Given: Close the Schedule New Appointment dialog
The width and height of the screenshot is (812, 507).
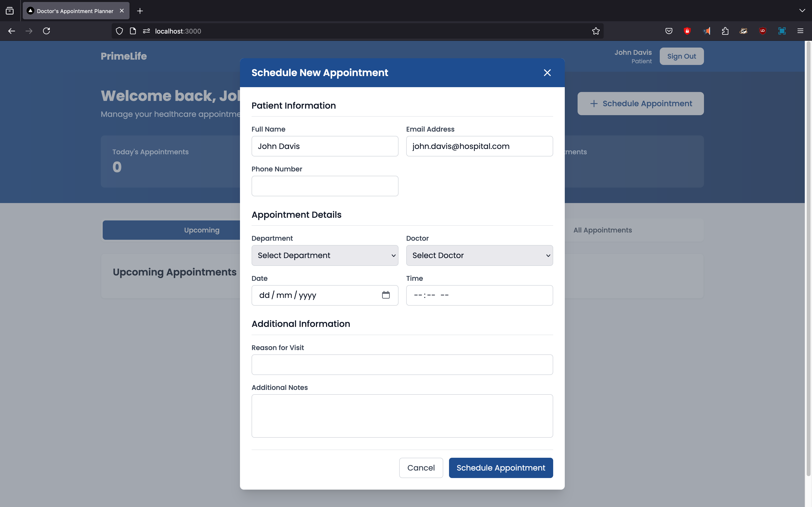Looking at the screenshot, I should (547, 73).
